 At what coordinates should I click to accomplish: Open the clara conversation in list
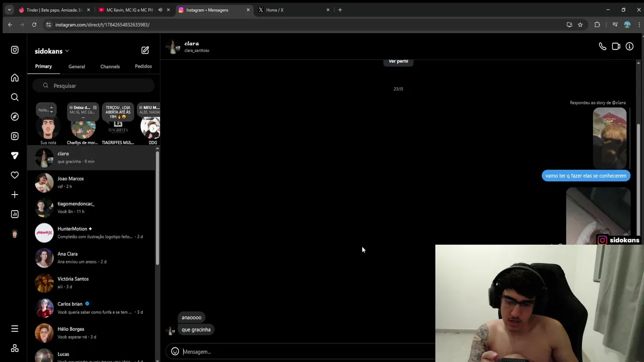92,157
